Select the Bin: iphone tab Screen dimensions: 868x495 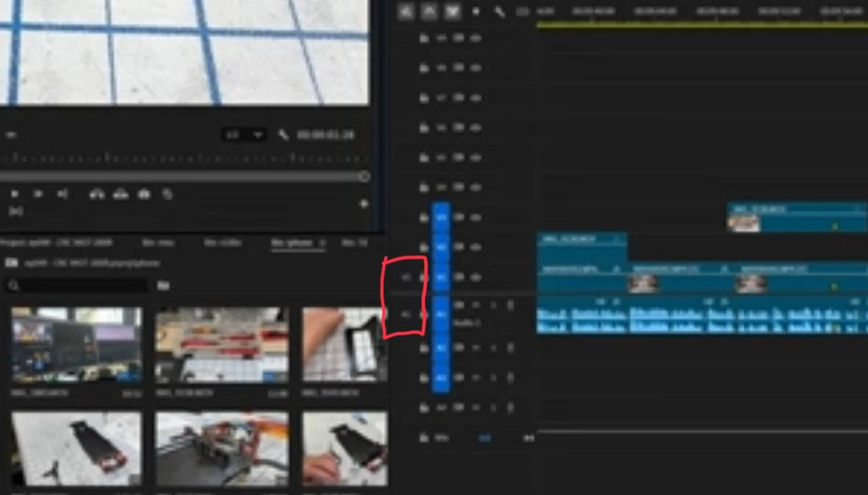[292, 242]
